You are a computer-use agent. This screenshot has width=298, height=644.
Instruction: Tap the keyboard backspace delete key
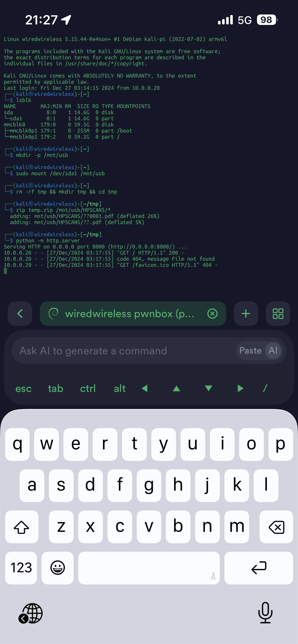276,527
